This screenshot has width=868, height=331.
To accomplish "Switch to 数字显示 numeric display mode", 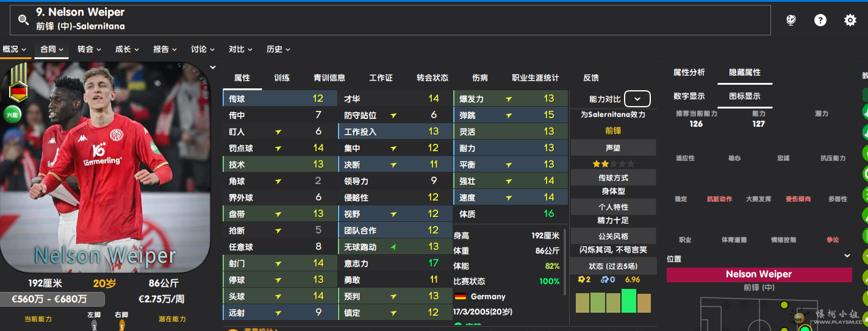I will coord(689,96).
